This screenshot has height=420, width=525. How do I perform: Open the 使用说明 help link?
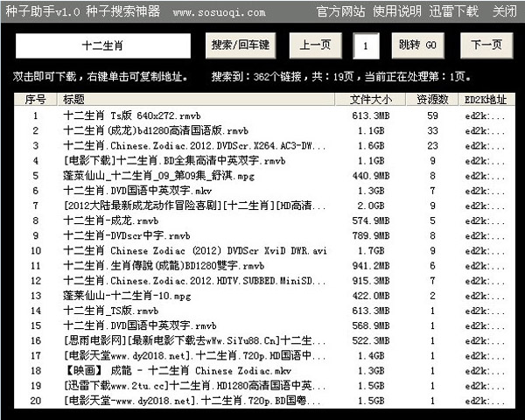point(397,11)
